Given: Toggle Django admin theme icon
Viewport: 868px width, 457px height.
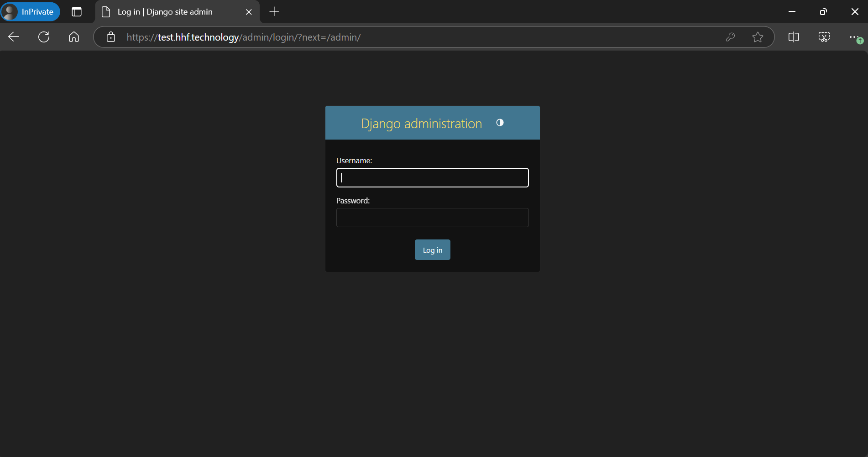Looking at the screenshot, I should pos(500,123).
